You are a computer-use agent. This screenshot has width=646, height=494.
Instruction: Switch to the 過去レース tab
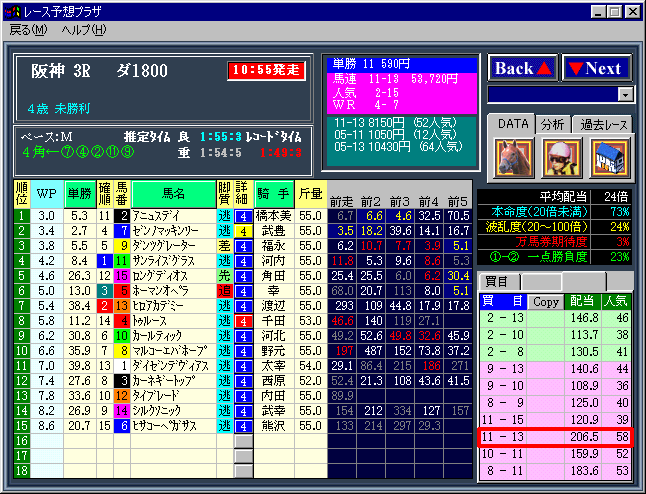602,124
